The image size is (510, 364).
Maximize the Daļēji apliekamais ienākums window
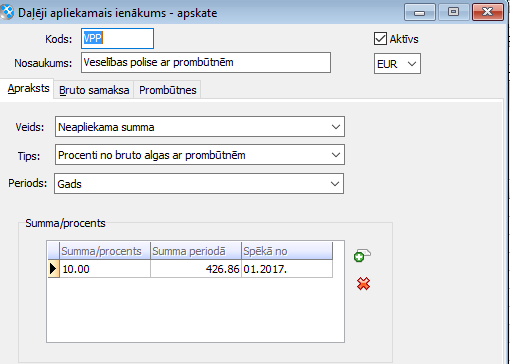pyautogui.click(x=453, y=12)
